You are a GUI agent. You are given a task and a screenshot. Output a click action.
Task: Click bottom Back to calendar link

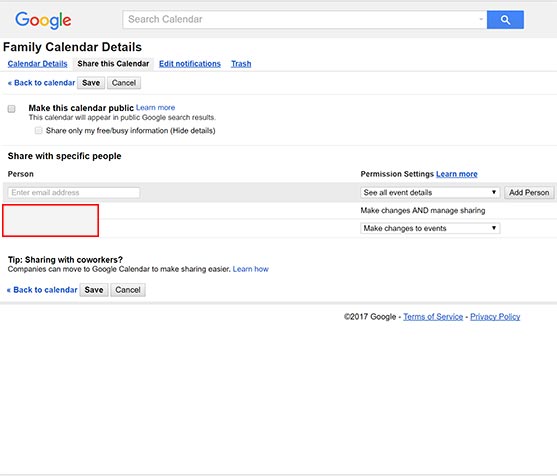click(42, 290)
